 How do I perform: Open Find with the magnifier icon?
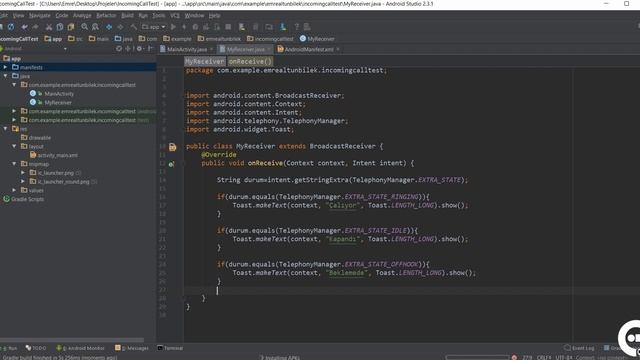84,27
